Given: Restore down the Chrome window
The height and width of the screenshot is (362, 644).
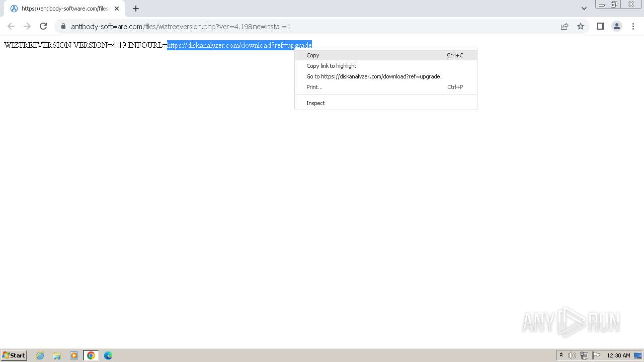Looking at the screenshot, I should 614,5.
